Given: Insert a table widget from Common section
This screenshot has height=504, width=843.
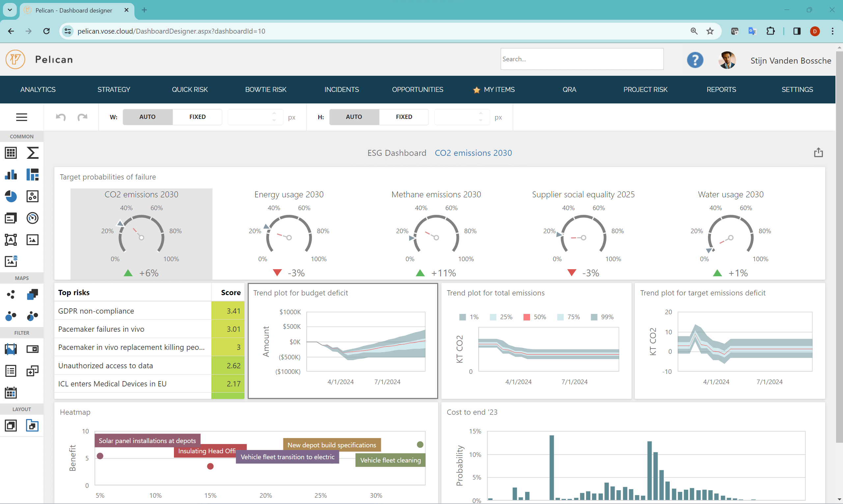Looking at the screenshot, I should (11, 153).
